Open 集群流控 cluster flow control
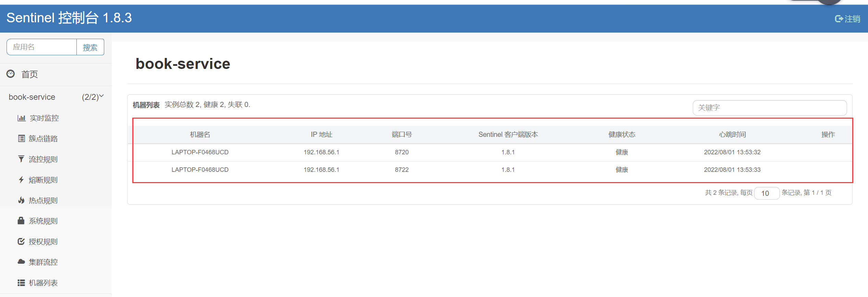The width and height of the screenshot is (868, 297). [x=43, y=262]
